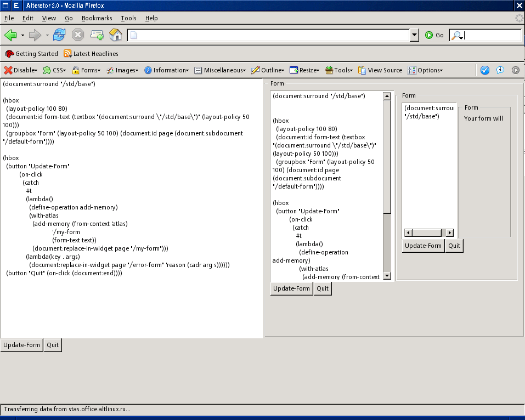Viewport: 525px width, 420px height.
Task: Click the Go button beside address bar
Action: (x=434, y=35)
